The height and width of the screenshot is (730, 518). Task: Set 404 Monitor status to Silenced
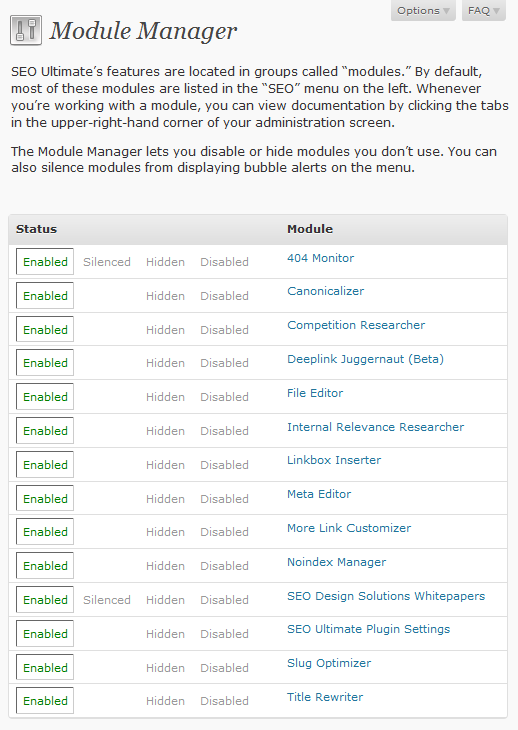pyautogui.click(x=107, y=262)
